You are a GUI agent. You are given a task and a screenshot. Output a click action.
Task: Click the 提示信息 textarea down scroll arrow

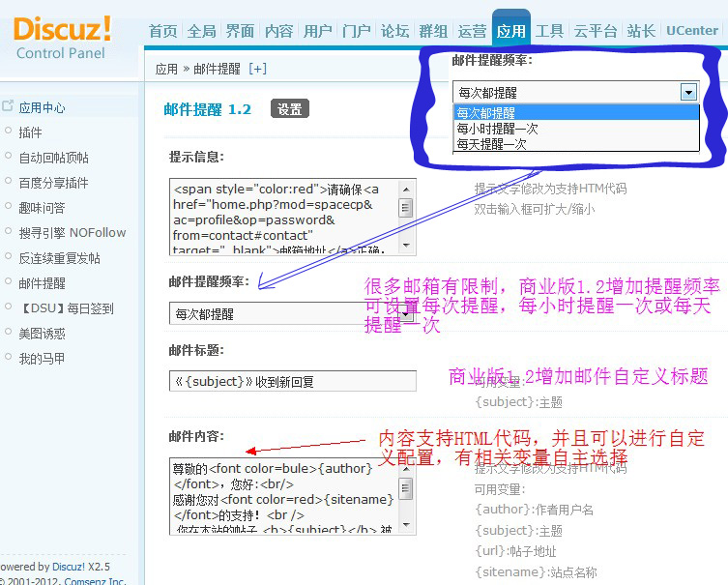(x=406, y=246)
